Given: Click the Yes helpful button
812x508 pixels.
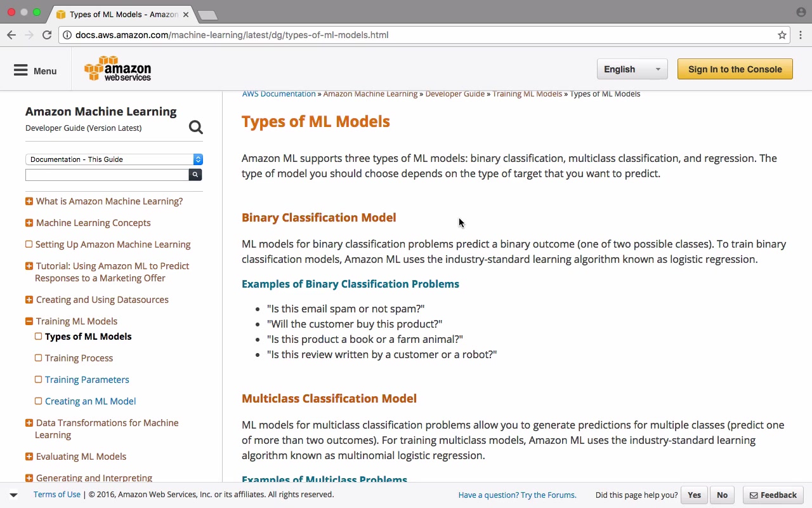Looking at the screenshot, I should tap(694, 495).
